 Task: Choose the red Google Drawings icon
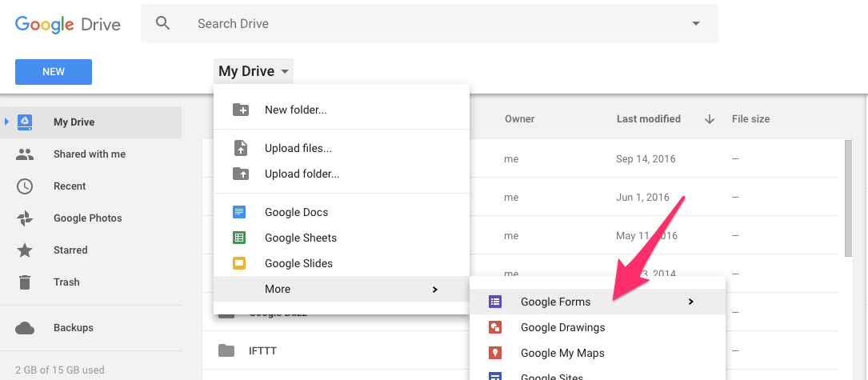[495, 327]
